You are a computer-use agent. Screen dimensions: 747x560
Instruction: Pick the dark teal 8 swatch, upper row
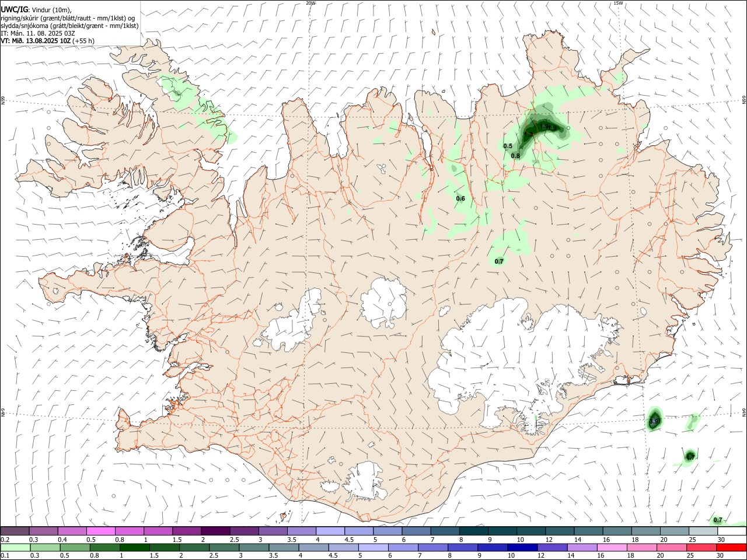474,531
